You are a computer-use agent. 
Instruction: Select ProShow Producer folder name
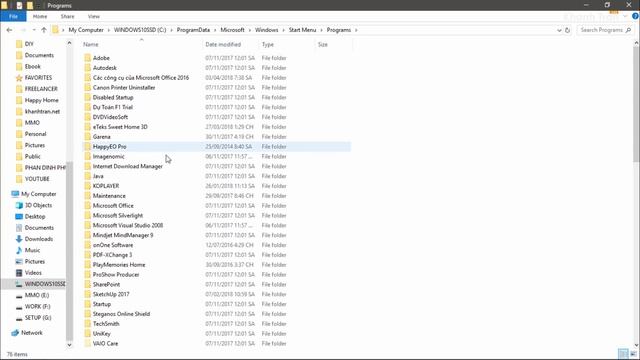click(116, 275)
